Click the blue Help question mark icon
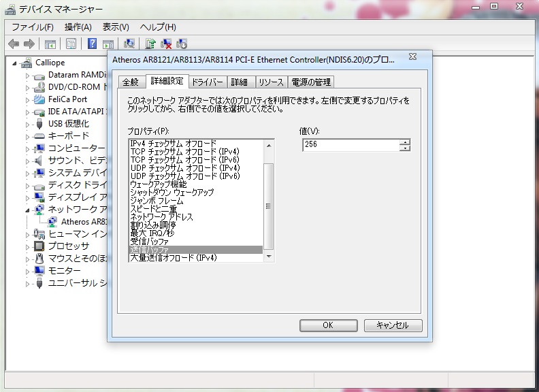This screenshot has width=539, height=392. pos(92,44)
